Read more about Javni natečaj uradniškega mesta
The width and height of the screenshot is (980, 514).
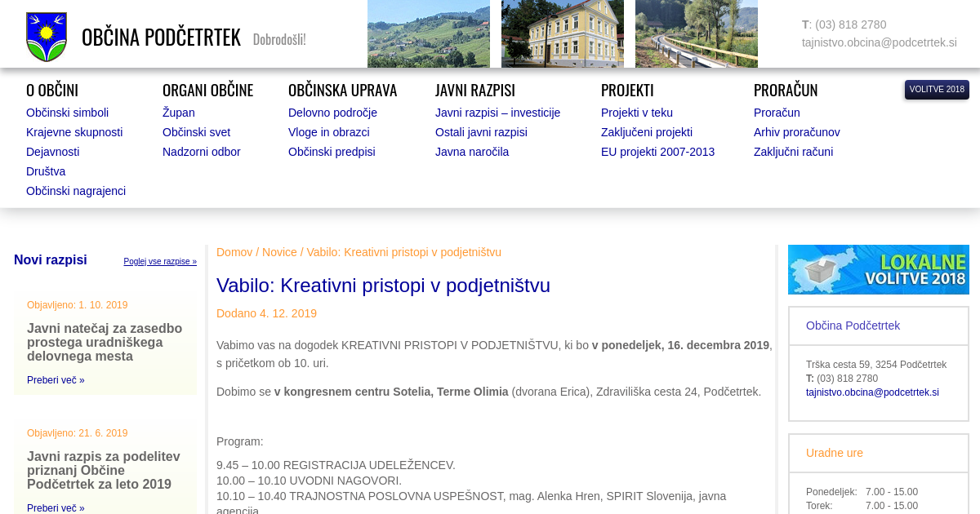click(56, 380)
